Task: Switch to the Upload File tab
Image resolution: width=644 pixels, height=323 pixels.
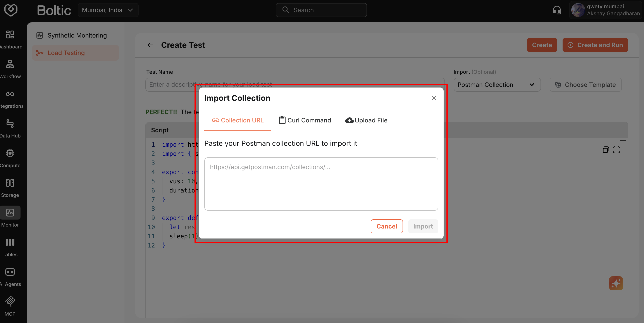Action: (x=366, y=120)
